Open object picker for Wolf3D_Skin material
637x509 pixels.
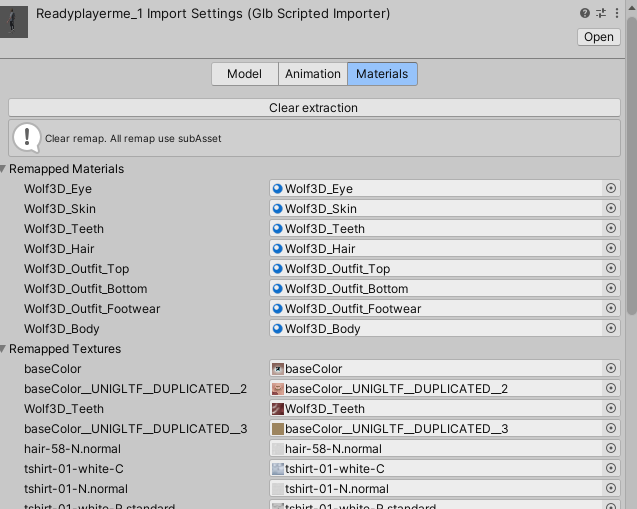pos(611,208)
